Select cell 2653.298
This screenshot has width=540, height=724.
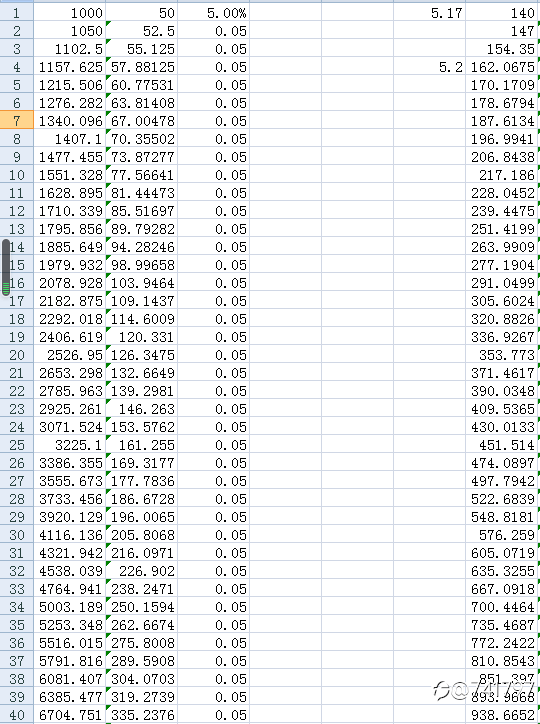(x=70, y=373)
